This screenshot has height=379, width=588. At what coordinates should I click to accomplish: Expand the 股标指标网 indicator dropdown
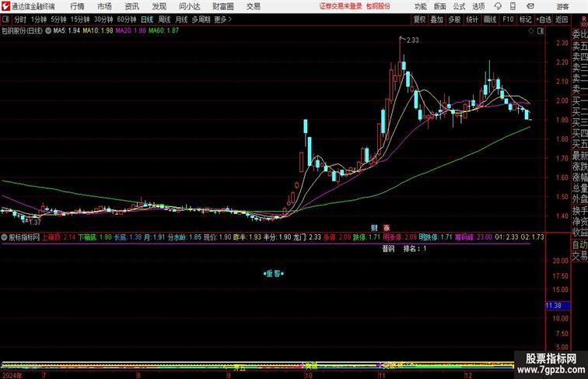point(4,237)
